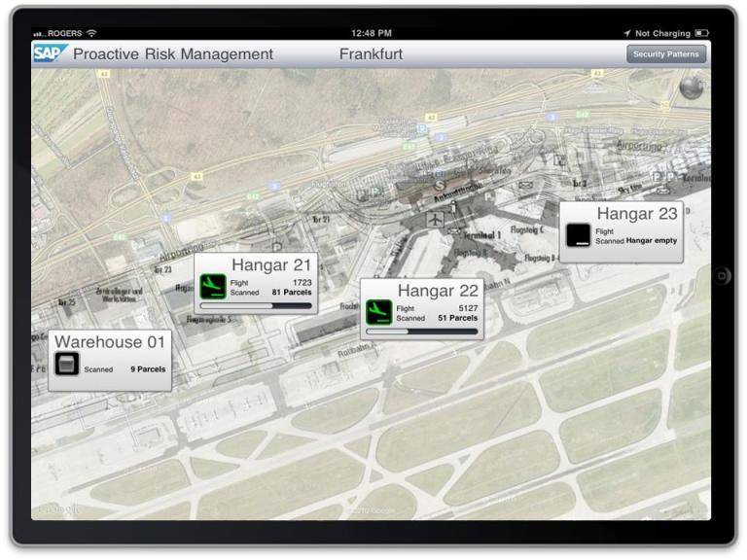This screenshot has width=747, height=560.
Task: Tap the Hangar 21 green airplane icon
Action: coord(212,286)
